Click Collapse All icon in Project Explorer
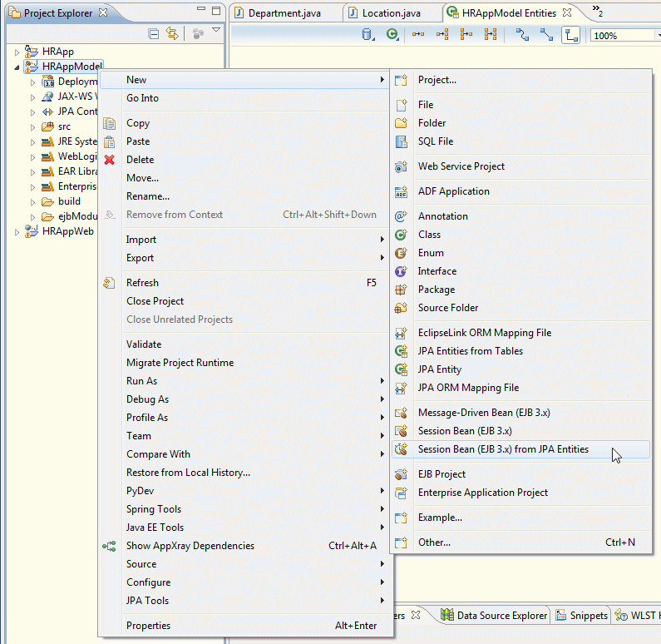The width and height of the screenshot is (661, 644). (154, 34)
